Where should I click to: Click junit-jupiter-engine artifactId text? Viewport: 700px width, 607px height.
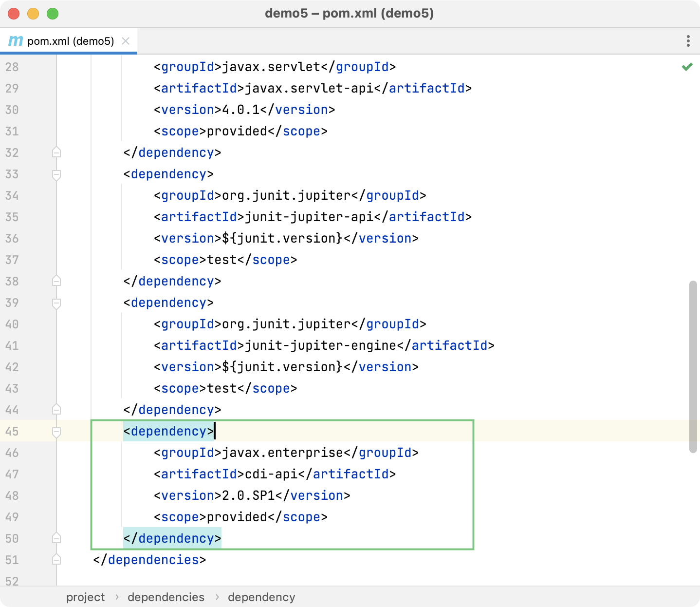[x=320, y=345]
